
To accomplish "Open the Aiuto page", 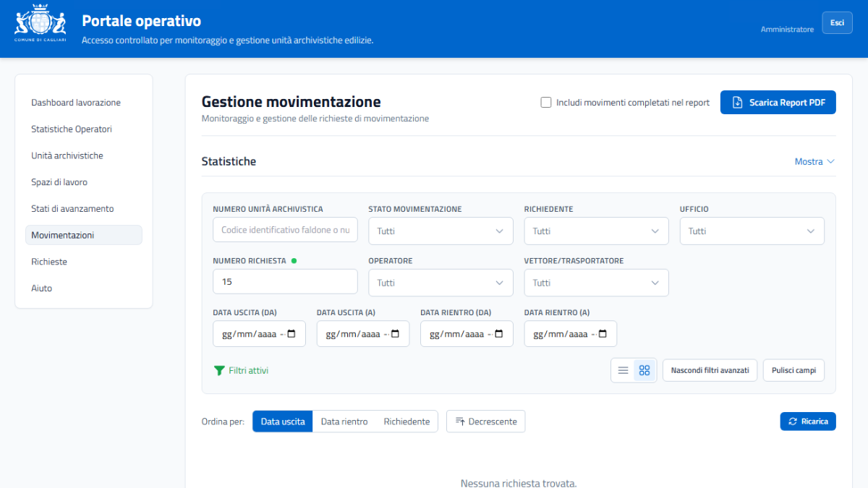I will coord(84,288).
